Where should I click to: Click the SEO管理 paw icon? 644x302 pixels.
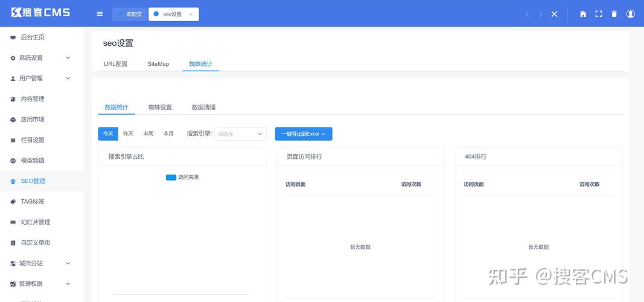pyautogui.click(x=13, y=181)
